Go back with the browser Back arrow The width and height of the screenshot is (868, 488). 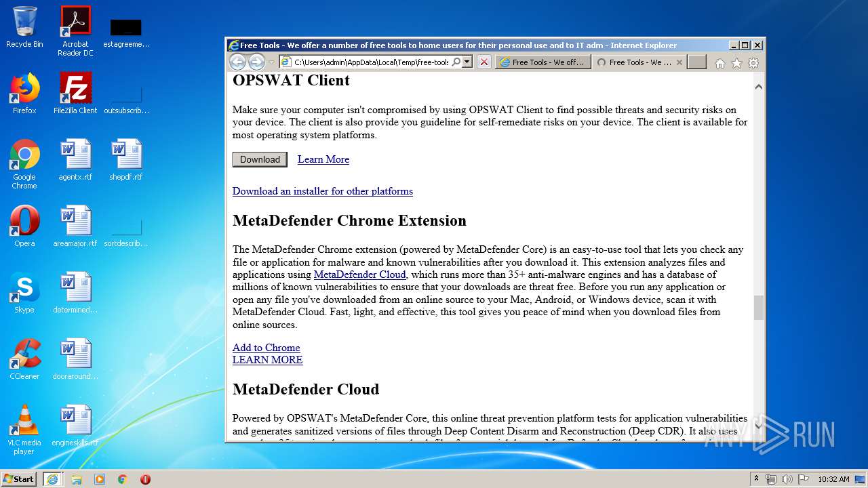(237, 62)
